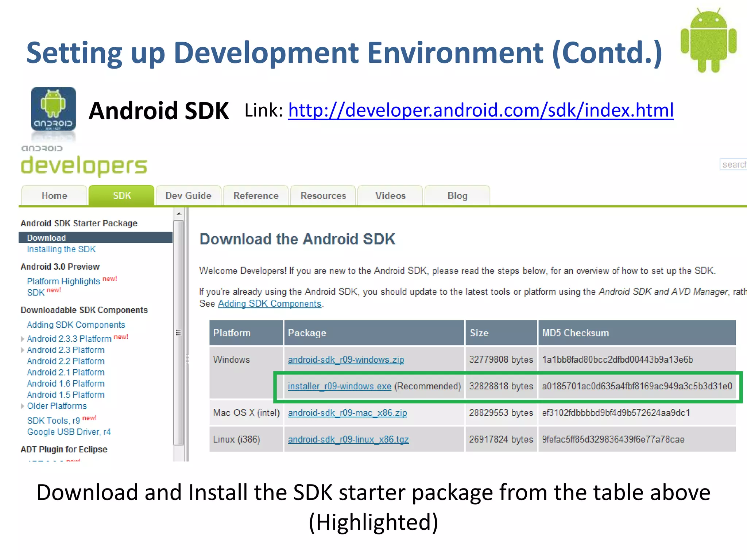
Task: Open SDK Tools, r9 link
Action: coord(53,421)
